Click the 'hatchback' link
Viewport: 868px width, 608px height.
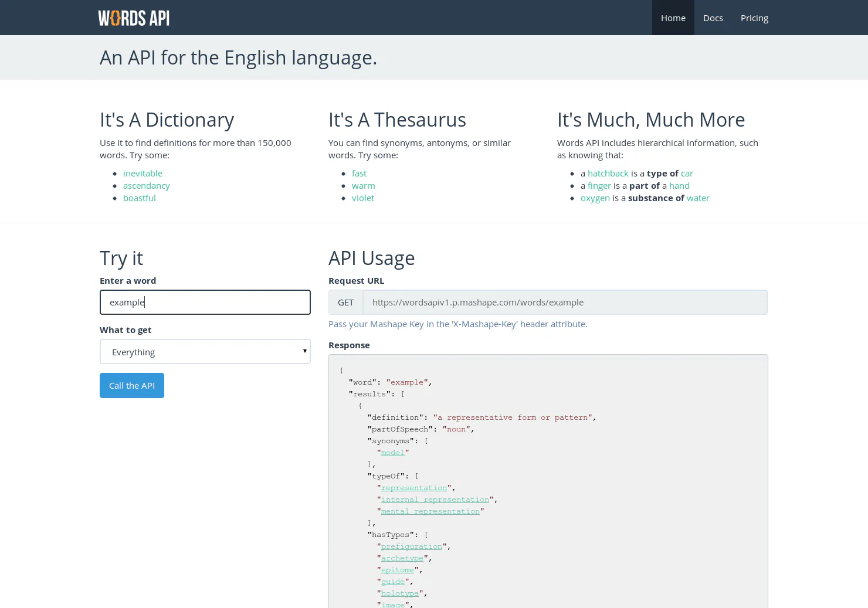[608, 174]
